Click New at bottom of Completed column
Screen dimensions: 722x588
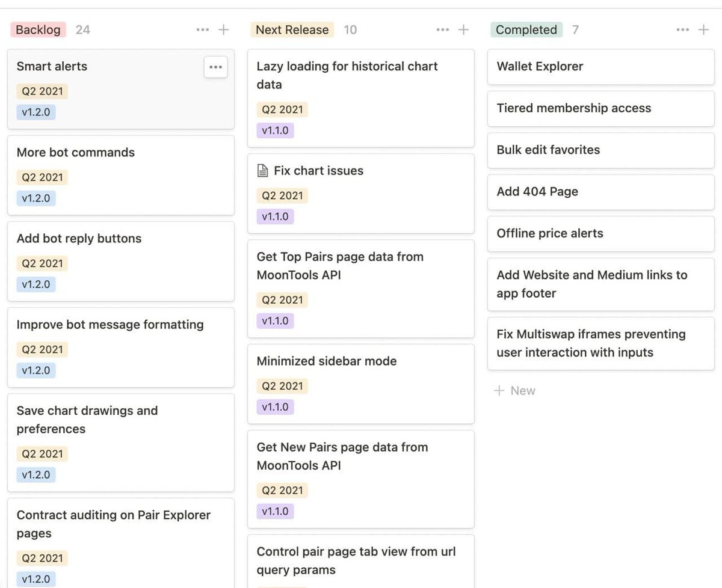point(514,391)
